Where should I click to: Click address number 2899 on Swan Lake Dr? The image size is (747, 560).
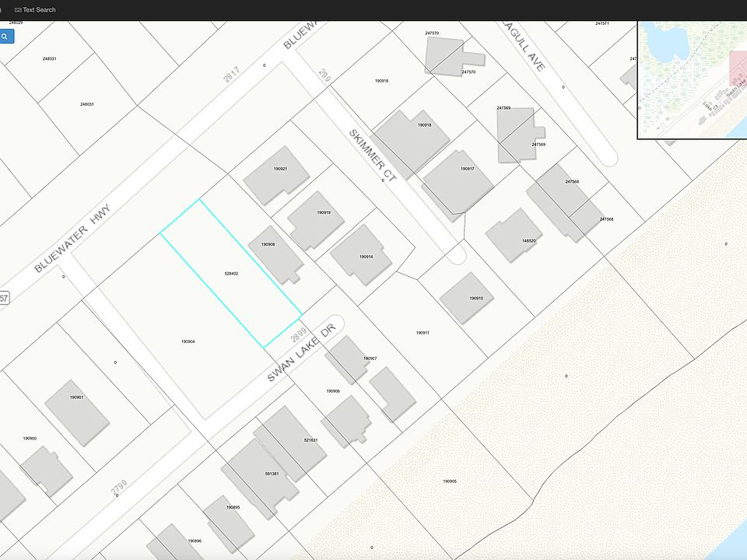(x=299, y=334)
